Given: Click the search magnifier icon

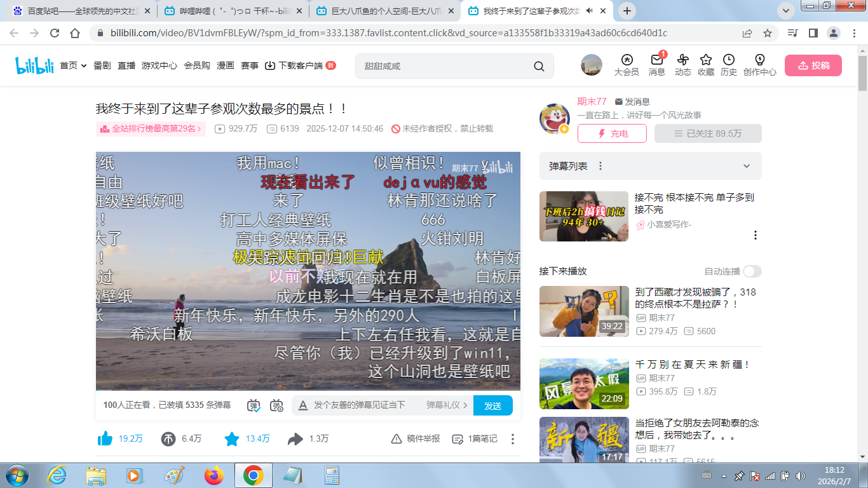Looking at the screenshot, I should click(x=539, y=66).
